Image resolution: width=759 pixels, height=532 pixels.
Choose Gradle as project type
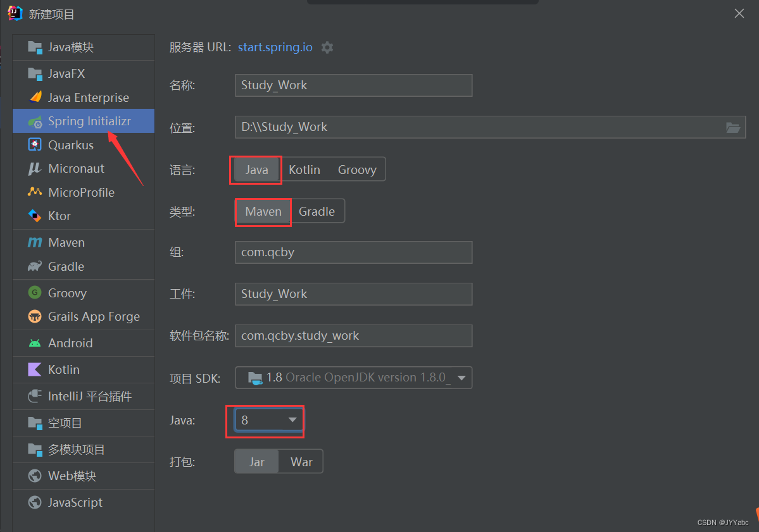pos(317,211)
